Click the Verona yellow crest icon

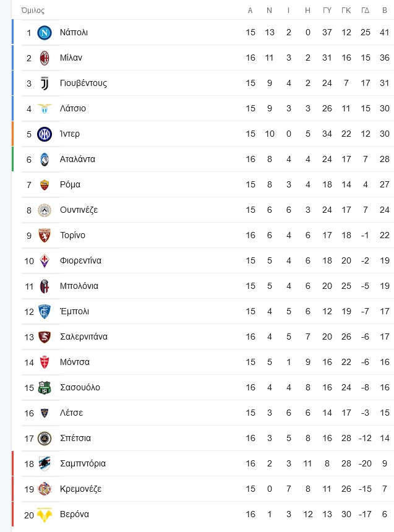[x=45, y=515]
